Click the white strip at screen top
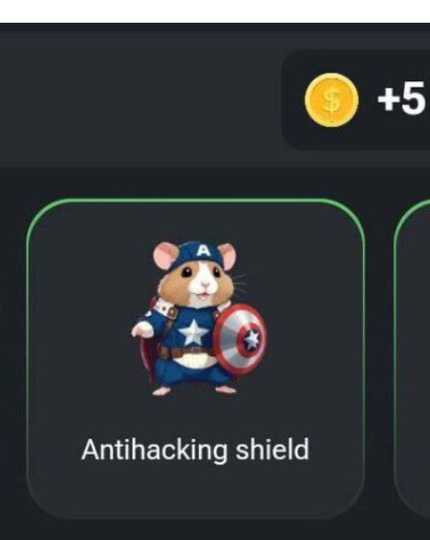 [215, 11]
